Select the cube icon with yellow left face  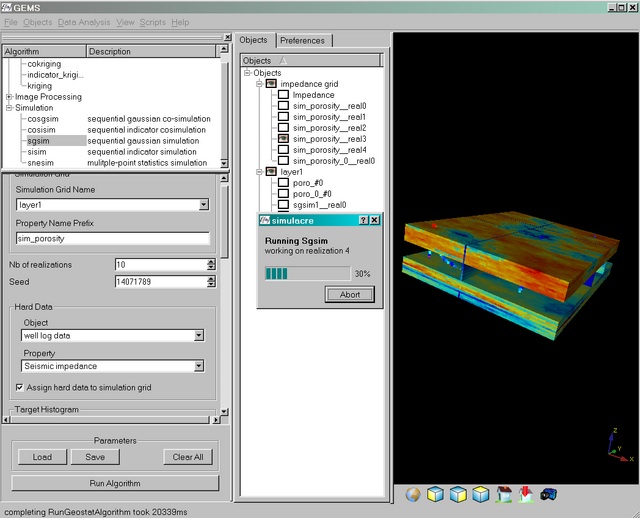pyautogui.click(x=436, y=494)
